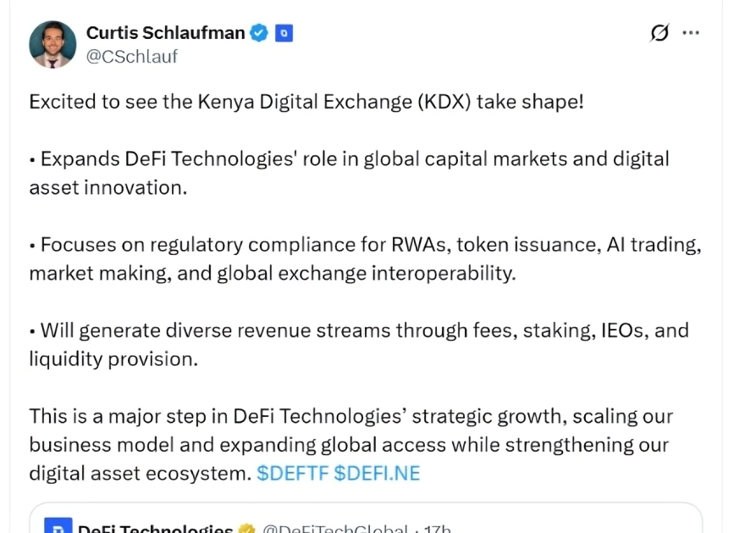
Task: Click the @DeFiTechGlobal handle in quote
Action: pyautogui.click(x=334, y=530)
